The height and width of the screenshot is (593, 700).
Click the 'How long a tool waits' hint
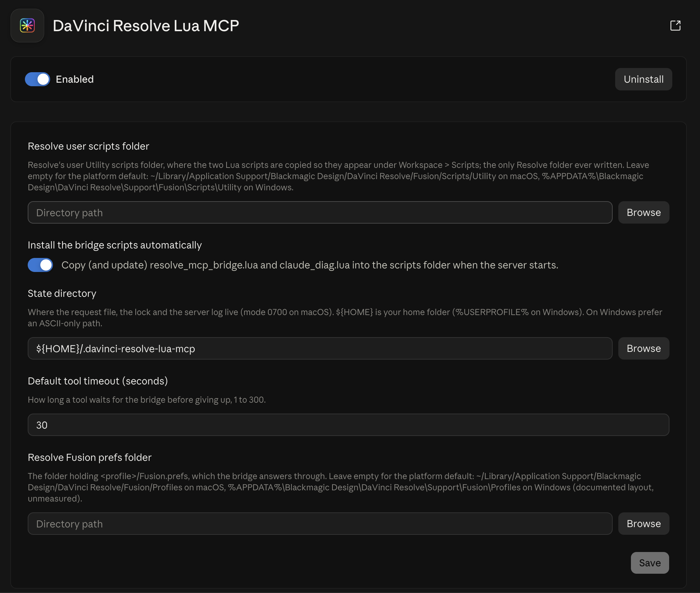(147, 400)
